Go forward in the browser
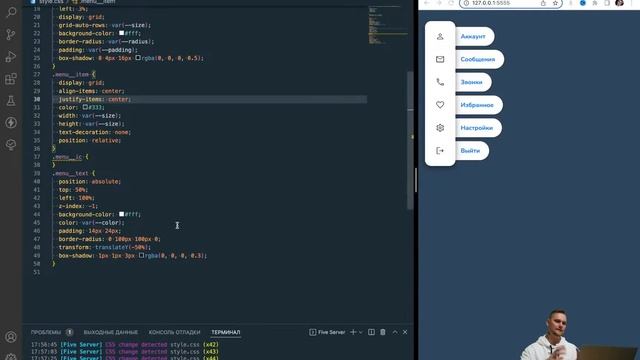This screenshot has width=640, height=360. [439, 3]
